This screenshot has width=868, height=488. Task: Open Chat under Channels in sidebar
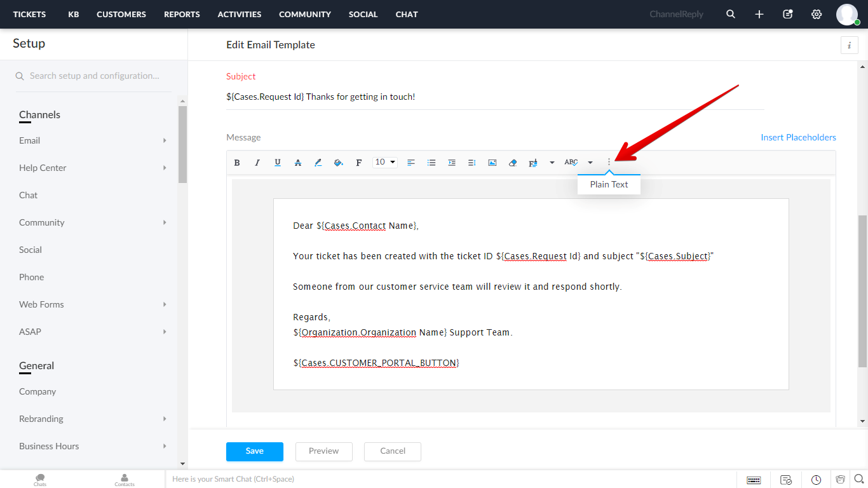[29, 195]
